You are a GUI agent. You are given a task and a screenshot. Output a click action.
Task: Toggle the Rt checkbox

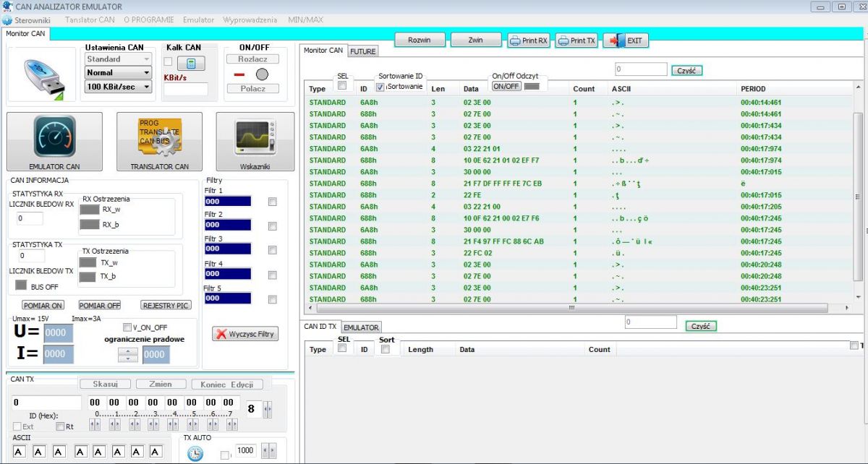coord(60,426)
